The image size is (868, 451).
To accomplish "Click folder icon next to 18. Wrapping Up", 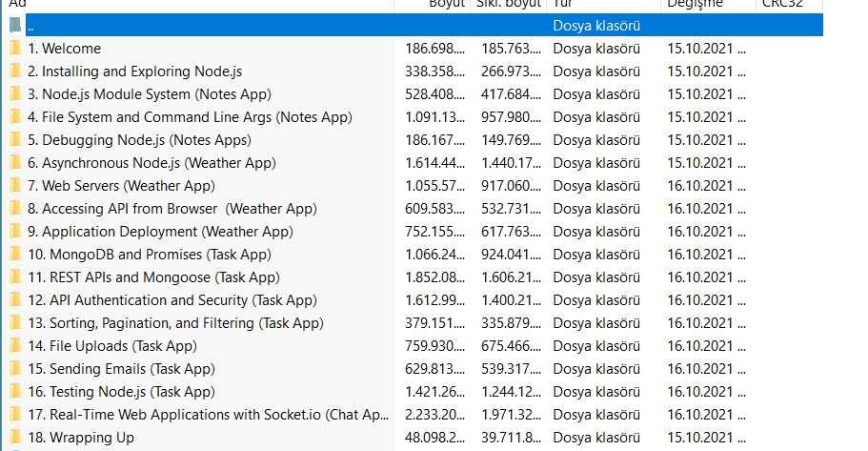I will click(x=14, y=438).
